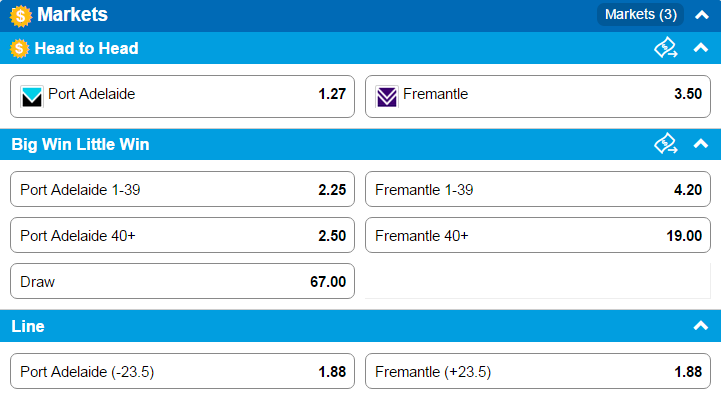Back Fremantle (+23.5) line at 1.88

click(x=538, y=371)
